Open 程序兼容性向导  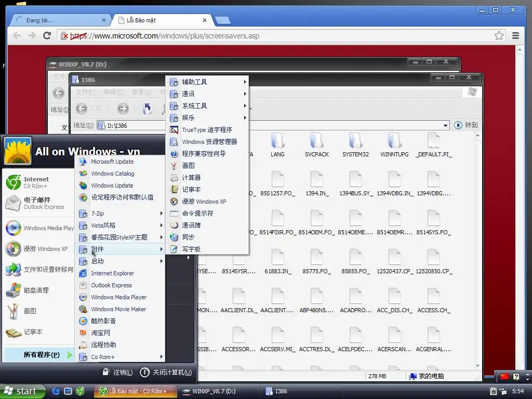208,154
